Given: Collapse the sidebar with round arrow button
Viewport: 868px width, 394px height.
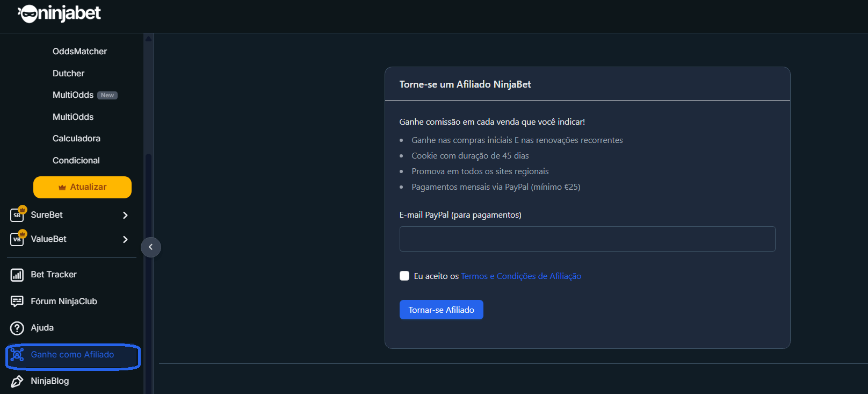Looking at the screenshot, I should 151,247.
